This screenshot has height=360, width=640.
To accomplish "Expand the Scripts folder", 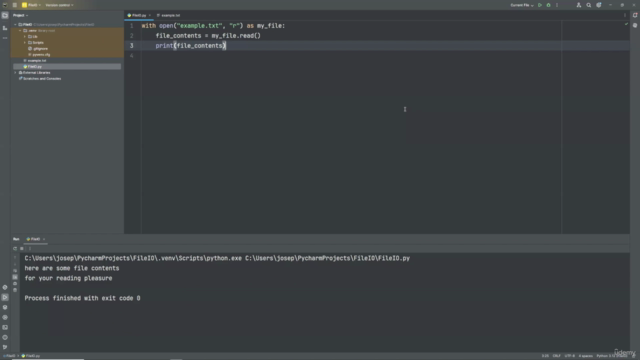I will pos(25,42).
